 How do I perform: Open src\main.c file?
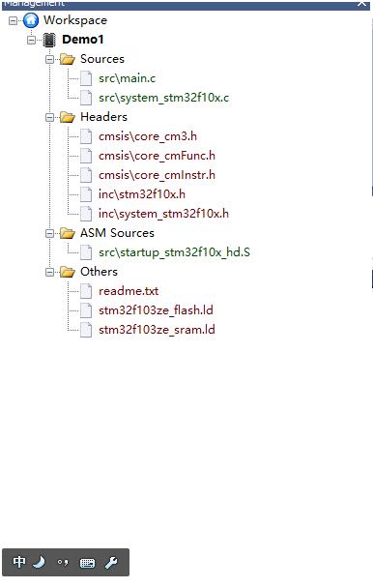127,78
